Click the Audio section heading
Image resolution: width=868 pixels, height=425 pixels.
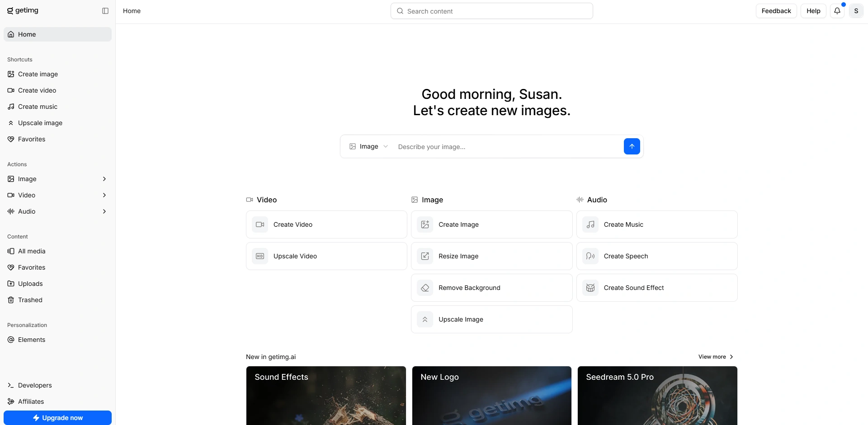tap(597, 200)
